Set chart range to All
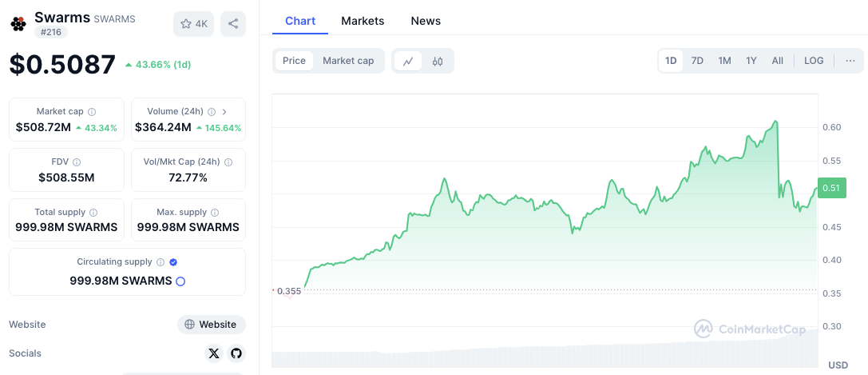Screen dimensions: 868x375 [778, 61]
